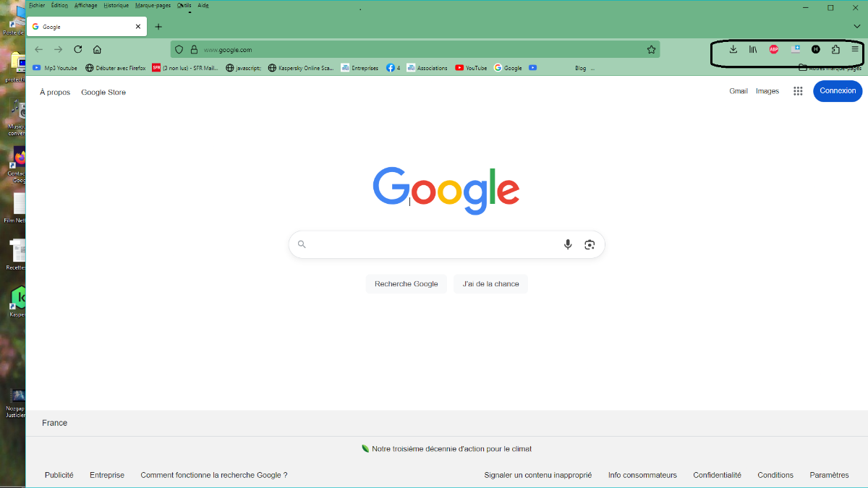
Task: Open the Paramètres footer menu
Action: [x=830, y=475]
